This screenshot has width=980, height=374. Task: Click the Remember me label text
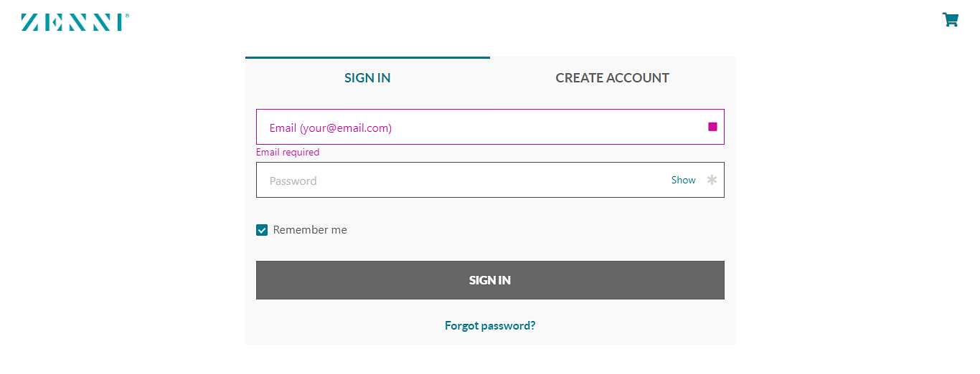pos(310,230)
